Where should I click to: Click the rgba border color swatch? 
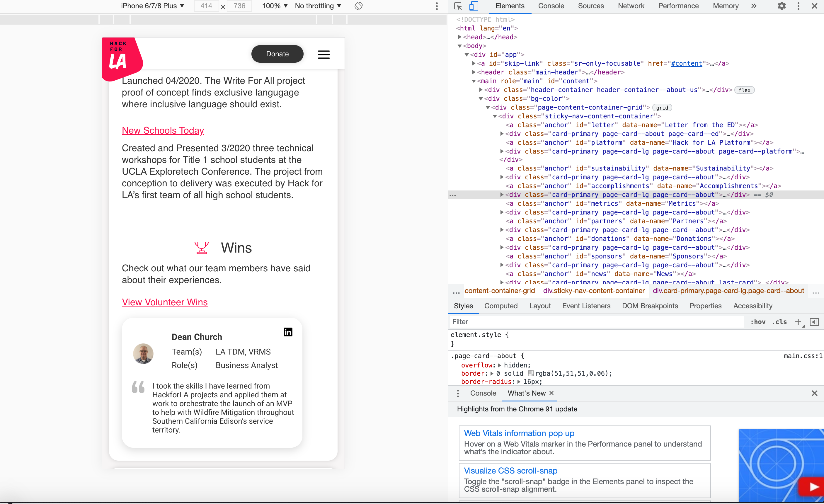pos(531,373)
